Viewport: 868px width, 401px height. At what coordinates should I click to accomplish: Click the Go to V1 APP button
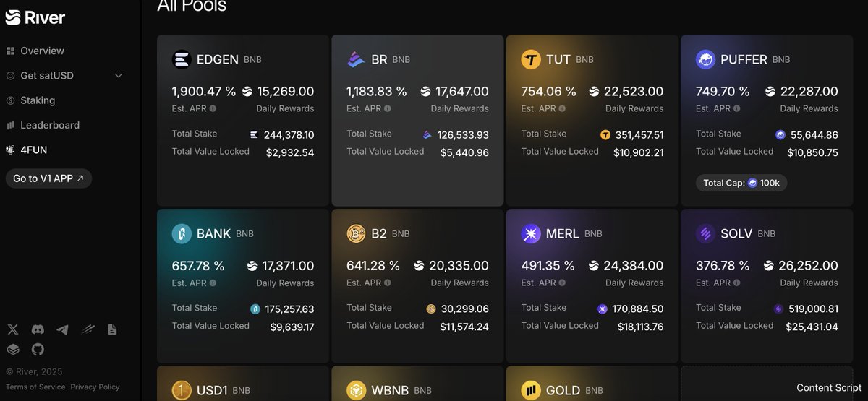(48, 178)
